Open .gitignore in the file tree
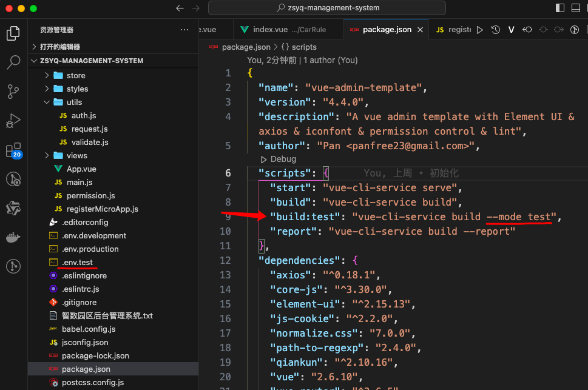Viewport: 588px width, 390px height. pos(113,302)
